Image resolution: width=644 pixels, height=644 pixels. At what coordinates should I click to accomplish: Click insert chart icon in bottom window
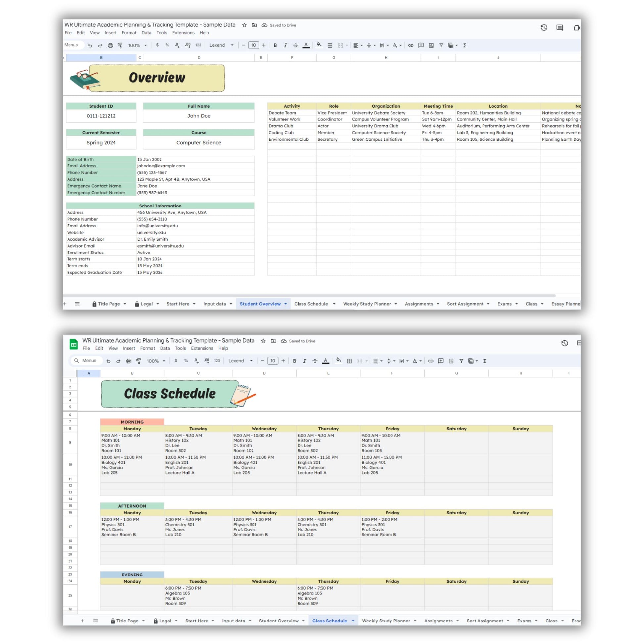pos(451,361)
